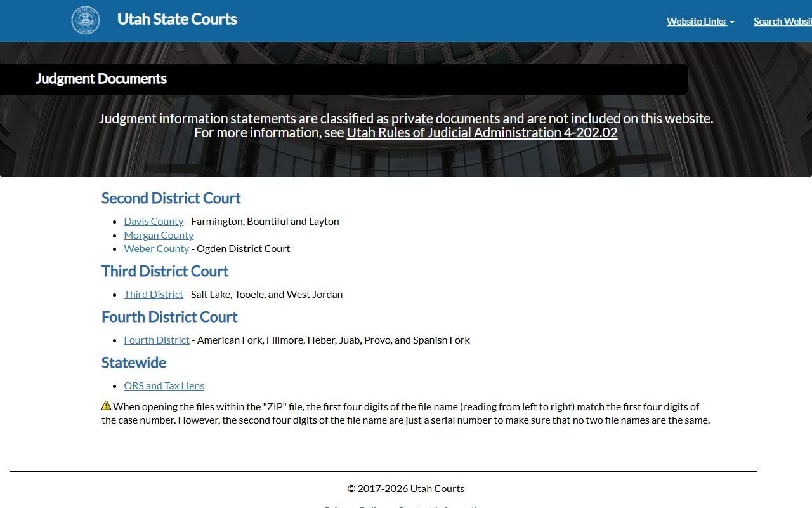Open the Davis County judgments link
This screenshot has width=812, height=508.
click(x=154, y=221)
